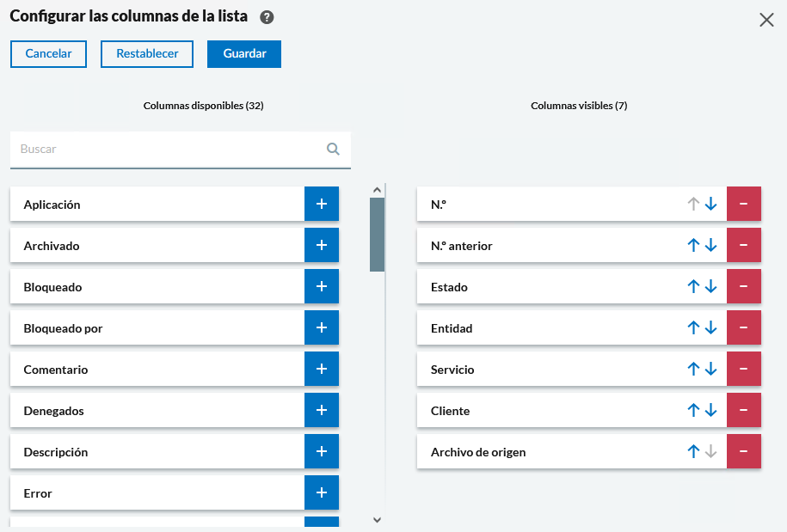Screen dimensions: 787x532
Task: Remove the Entidad column from visible
Action: (x=743, y=328)
